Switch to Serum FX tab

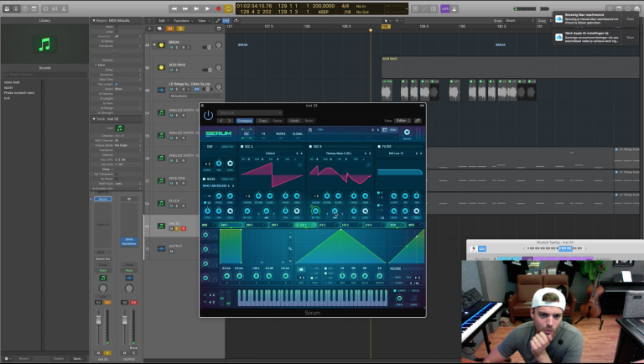[x=263, y=134]
